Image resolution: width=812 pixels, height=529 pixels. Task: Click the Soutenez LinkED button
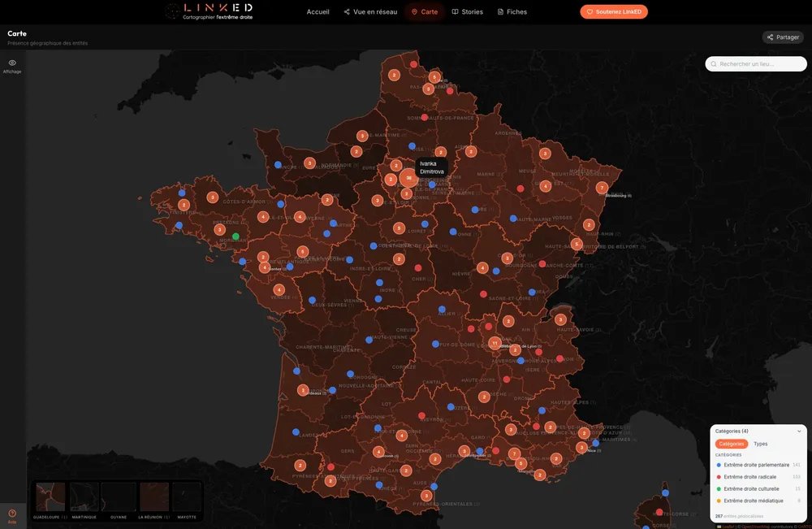click(614, 11)
